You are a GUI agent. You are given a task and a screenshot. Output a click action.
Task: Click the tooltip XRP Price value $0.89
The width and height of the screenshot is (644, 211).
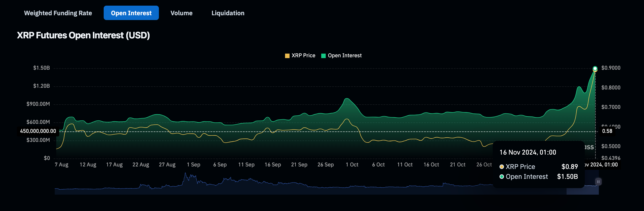[569, 167]
